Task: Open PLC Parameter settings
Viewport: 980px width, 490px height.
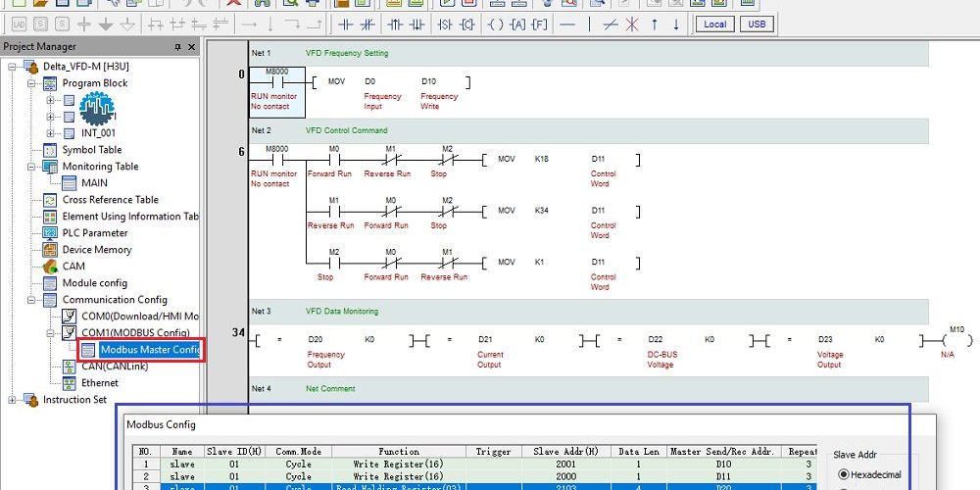Action: [95, 233]
